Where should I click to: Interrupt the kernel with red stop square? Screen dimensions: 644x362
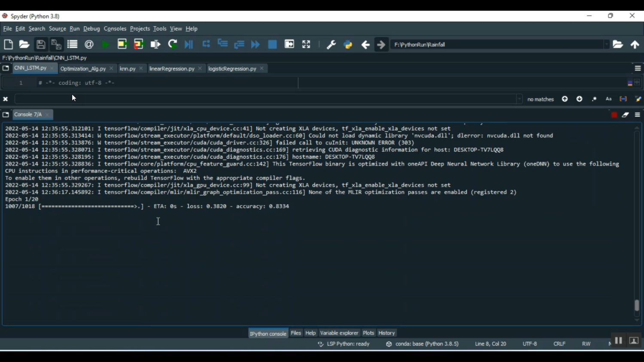point(614,115)
